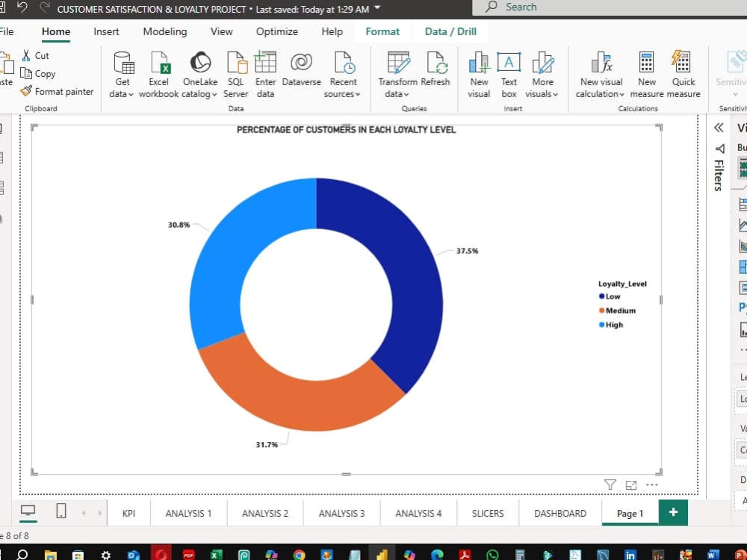Undo the last action
Image resolution: width=747 pixels, height=560 pixels.
click(22, 7)
